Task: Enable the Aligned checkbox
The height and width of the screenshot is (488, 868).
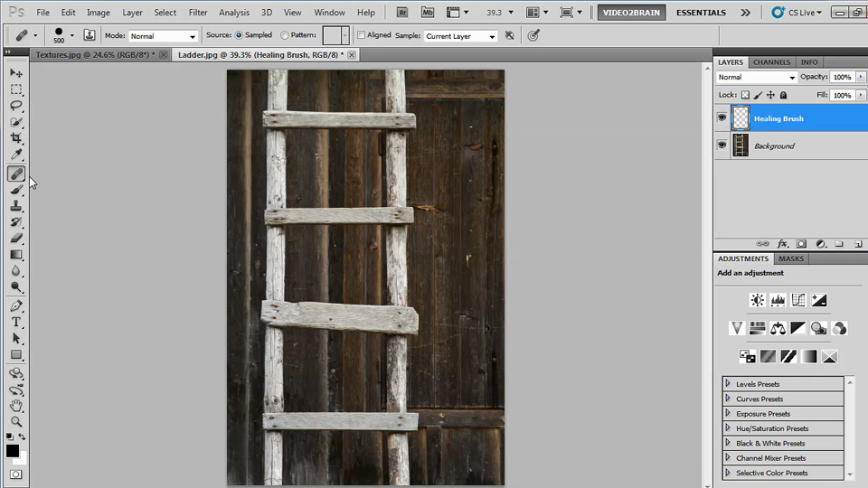Action: click(x=362, y=35)
